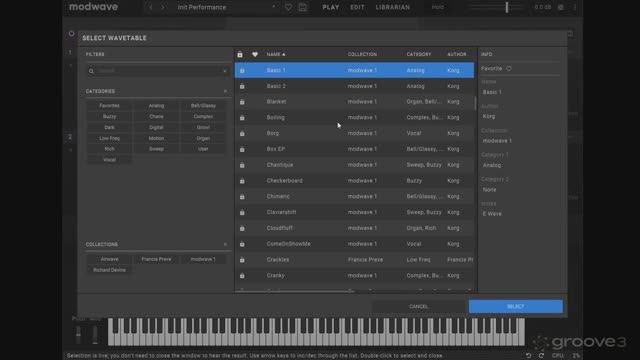The width and height of the screenshot is (640, 360).
Task: Select the Chaotique wavetable row
Action: 354,165
